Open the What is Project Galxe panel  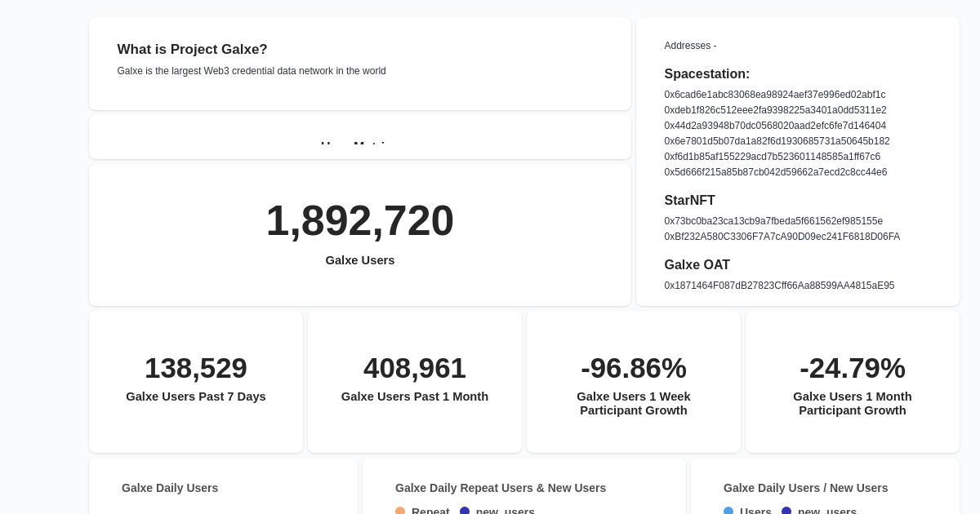pyautogui.click(x=360, y=64)
